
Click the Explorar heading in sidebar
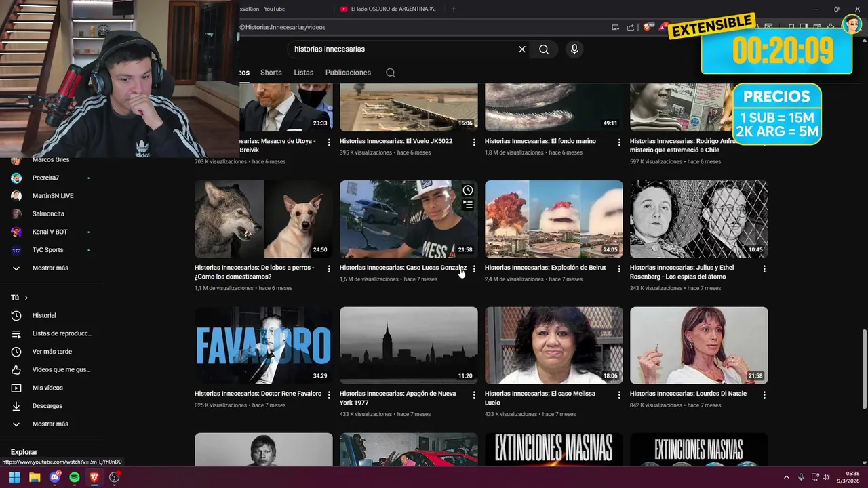(24, 452)
